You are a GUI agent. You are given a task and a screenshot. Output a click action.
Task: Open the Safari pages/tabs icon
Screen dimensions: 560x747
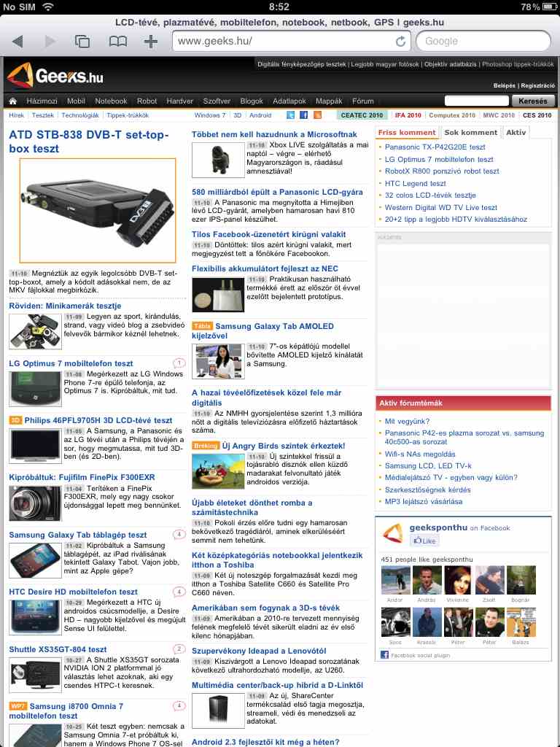click(82, 42)
